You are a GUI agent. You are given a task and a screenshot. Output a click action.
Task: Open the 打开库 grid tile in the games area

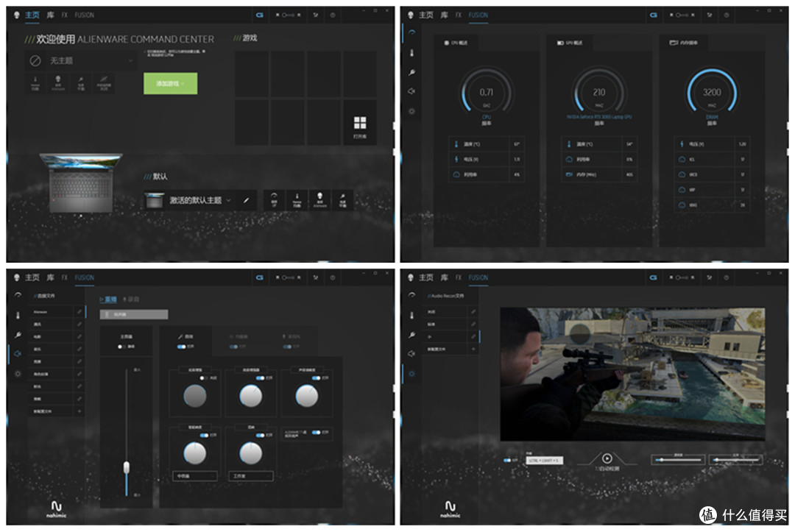coord(360,123)
